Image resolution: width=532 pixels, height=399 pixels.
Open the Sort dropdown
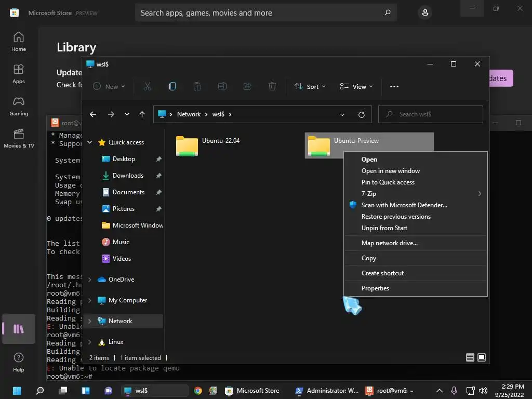coord(310,87)
